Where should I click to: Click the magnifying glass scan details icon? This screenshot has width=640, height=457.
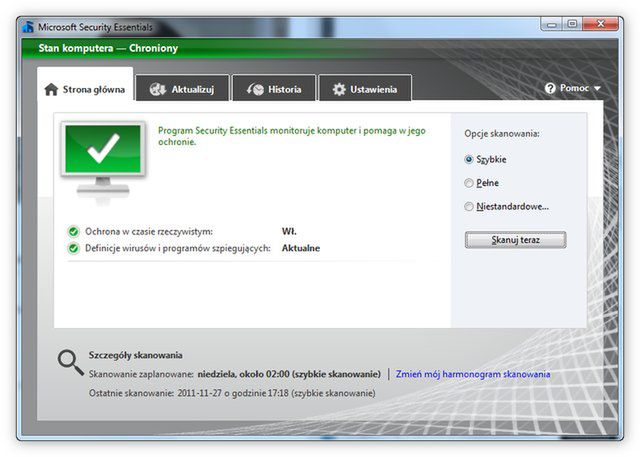[x=71, y=362]
